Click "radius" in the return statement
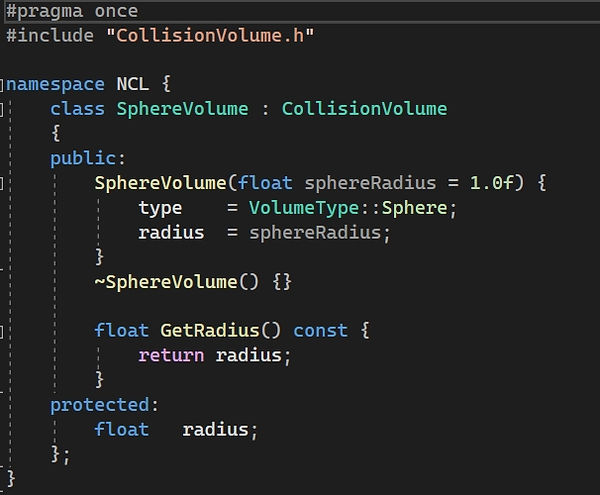Viewport: 600px width, 495px height. pyautogui.click(x=249, y=356)
